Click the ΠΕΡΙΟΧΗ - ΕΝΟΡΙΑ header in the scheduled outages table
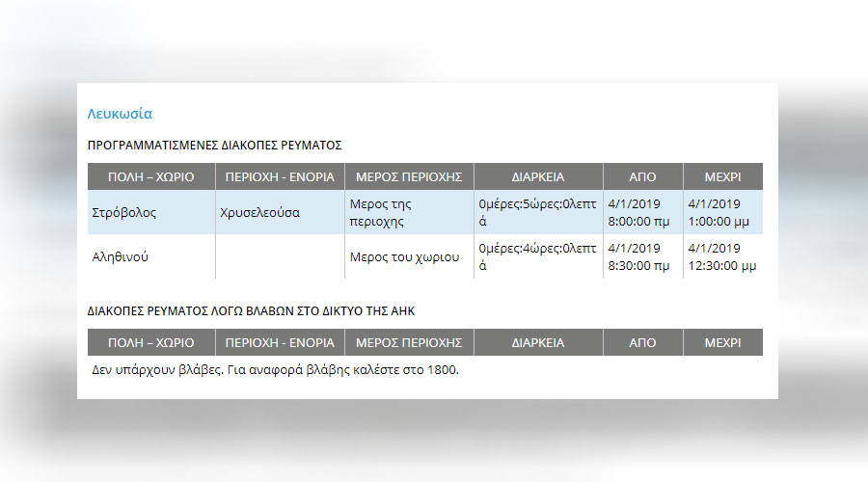Viewport: 868px width, 482px height. coord(280,176)
